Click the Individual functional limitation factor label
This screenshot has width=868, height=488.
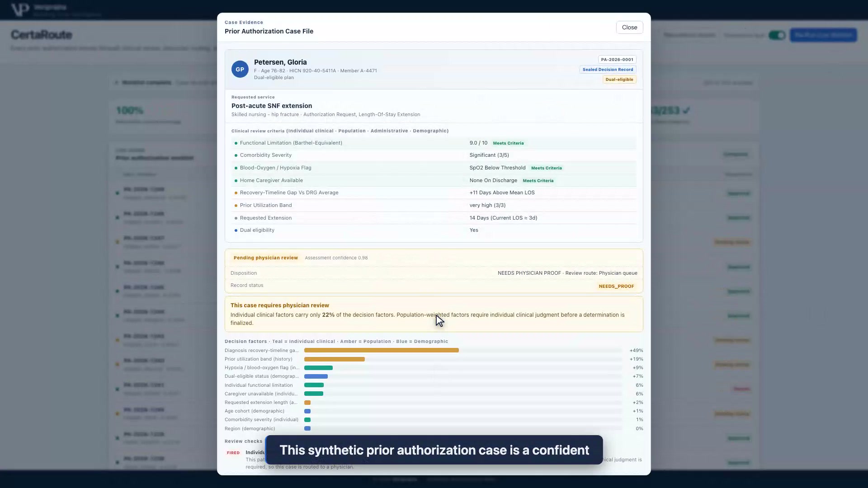(x=259, y=385)
